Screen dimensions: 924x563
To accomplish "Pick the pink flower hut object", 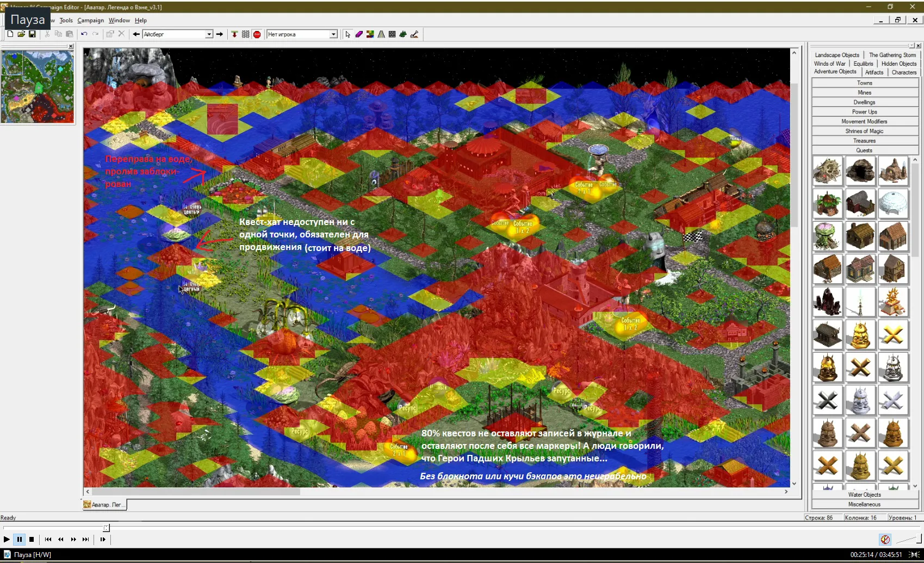I will pyautogui.click(x=828, y=236).
